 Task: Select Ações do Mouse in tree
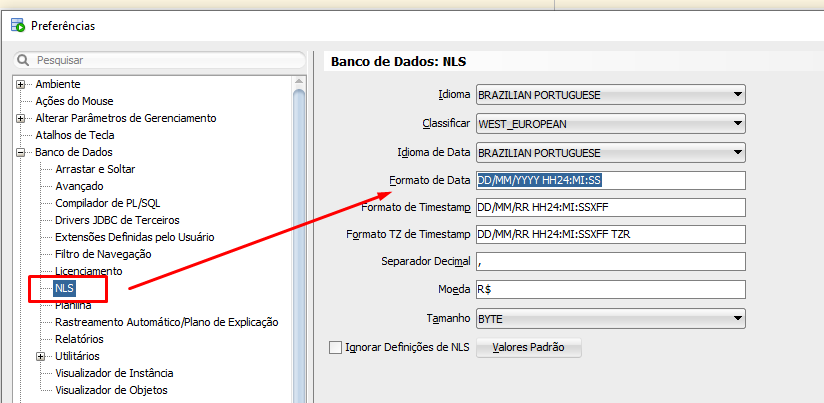coord(74,101)
